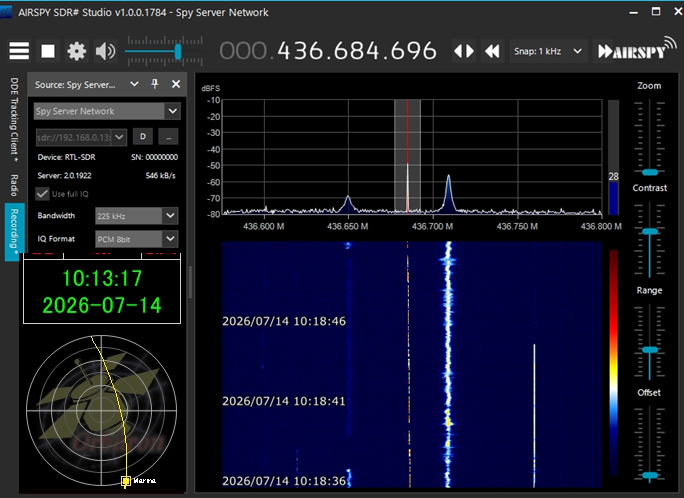Open settings via the gear icon
Screen dimensions: 684x498
(x=76, y=51)
